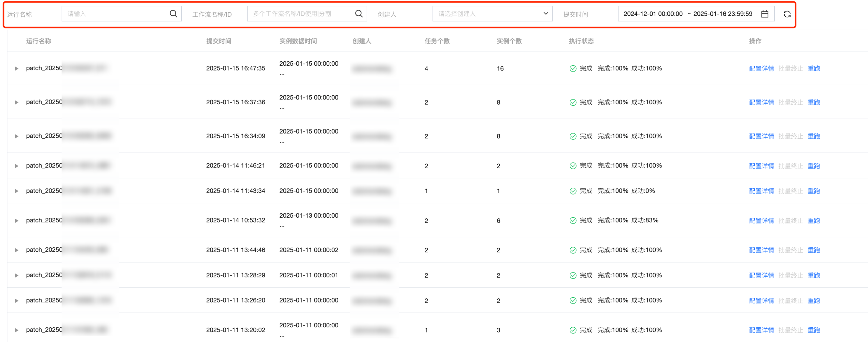The height and width of the screenshot is (342, 868).
Task: Open the 创建人 selection dropdown
Action: point(492,14)
